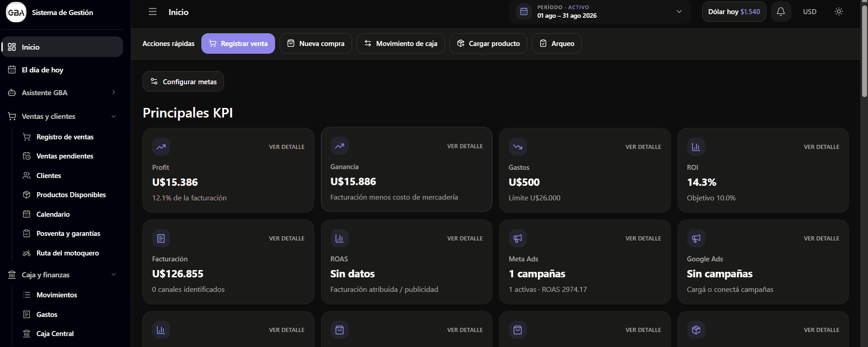View detail of the Facturación card
The height and width of the screenshot is (347, 868).
click(287, 239)
